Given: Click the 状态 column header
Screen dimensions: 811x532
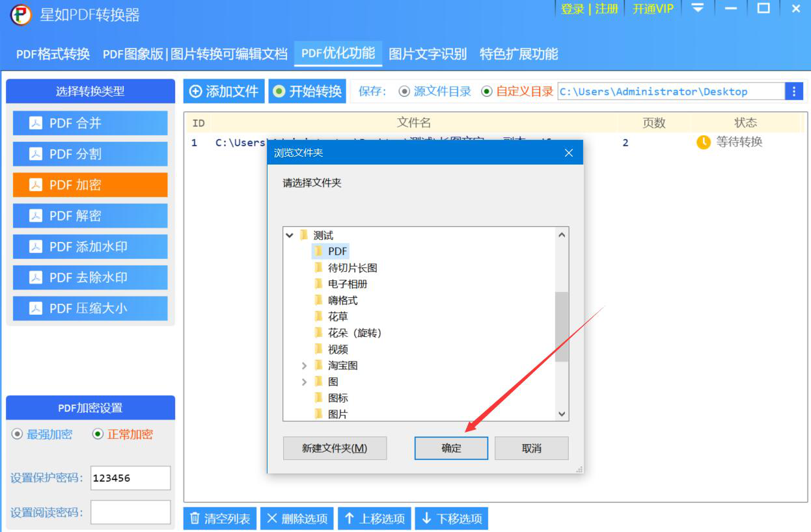Looking at the screenshot, I should (x=745, y=123).
